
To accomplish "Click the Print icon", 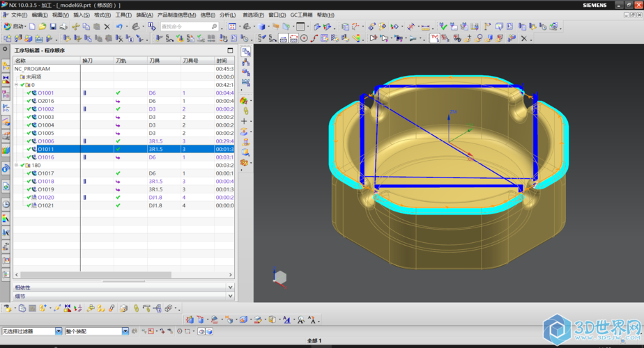I will (x=63, y=26).
